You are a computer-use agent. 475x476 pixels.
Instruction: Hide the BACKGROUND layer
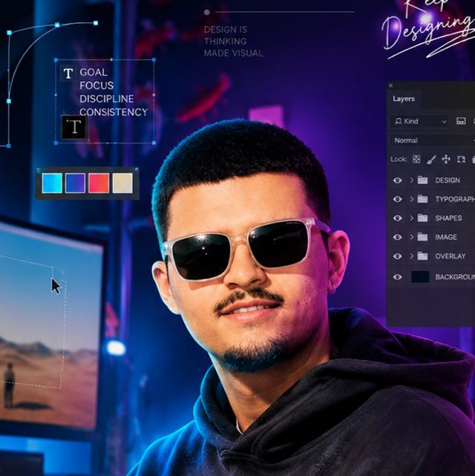click(x=397, y=277)
